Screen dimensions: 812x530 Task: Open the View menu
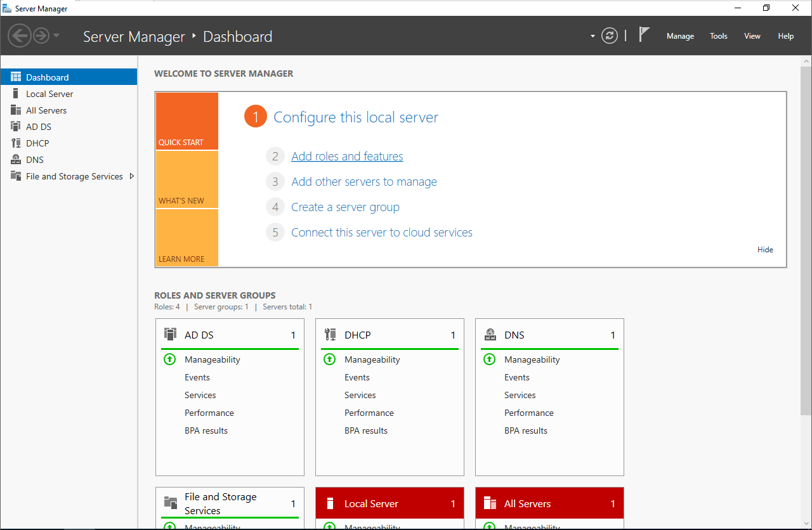(752, 36)
